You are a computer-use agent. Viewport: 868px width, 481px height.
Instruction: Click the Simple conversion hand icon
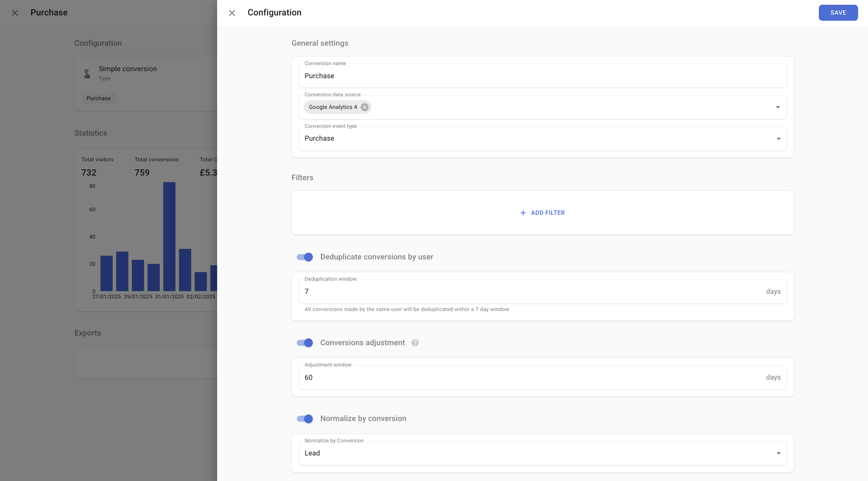click(87, 73)
